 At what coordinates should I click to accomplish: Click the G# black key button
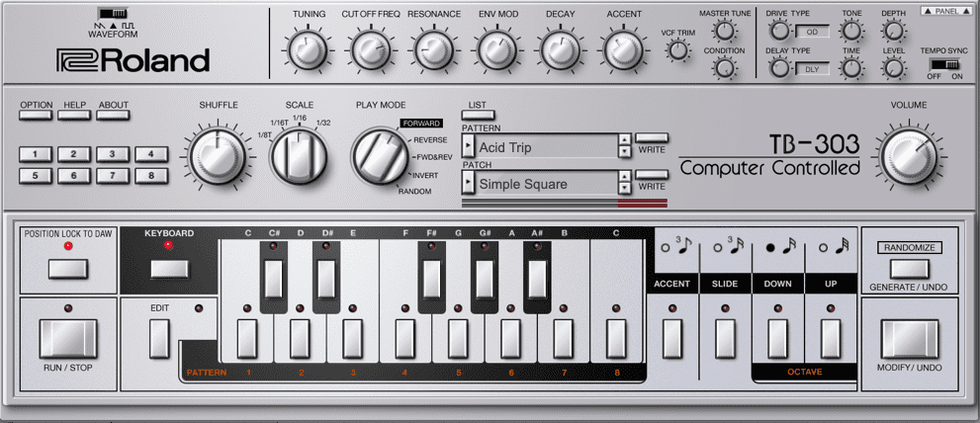coord(485,280)
